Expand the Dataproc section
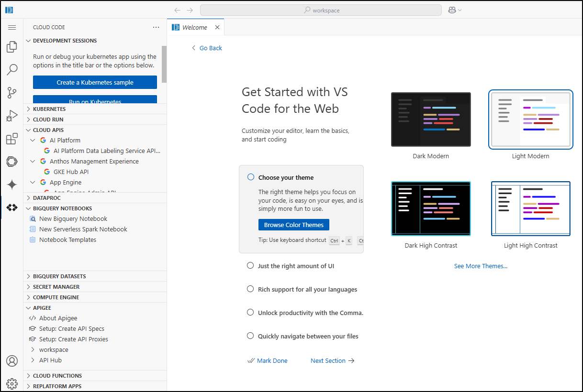Screen dimensions: 583x392 (95, 198)
